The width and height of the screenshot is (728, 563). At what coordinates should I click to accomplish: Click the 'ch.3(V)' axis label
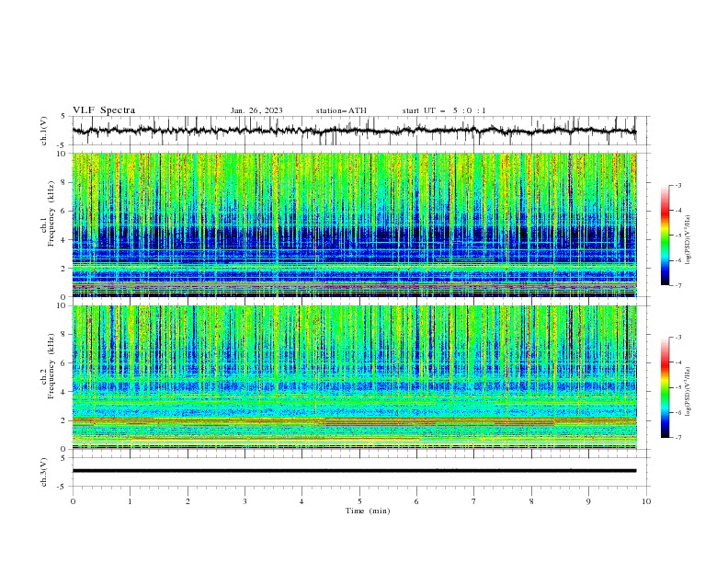point(44,472)
